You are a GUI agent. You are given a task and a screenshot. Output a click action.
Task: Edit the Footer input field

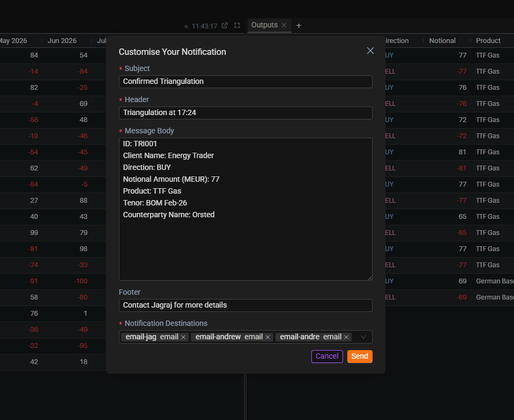pos(245,305)
